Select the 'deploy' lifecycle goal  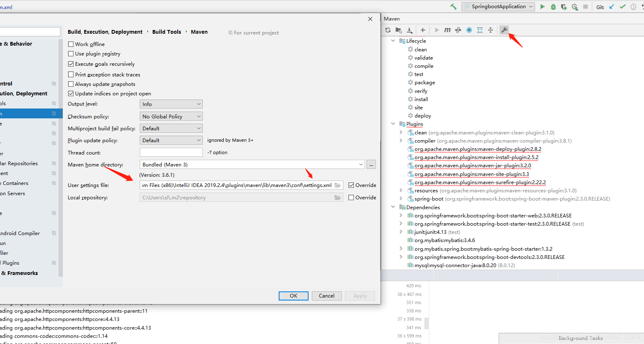[423, 116]
